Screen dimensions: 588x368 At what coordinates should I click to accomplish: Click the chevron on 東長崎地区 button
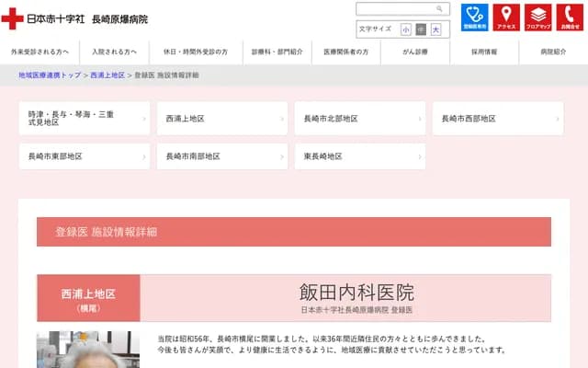pyautogui.click(x=420, y=157)
